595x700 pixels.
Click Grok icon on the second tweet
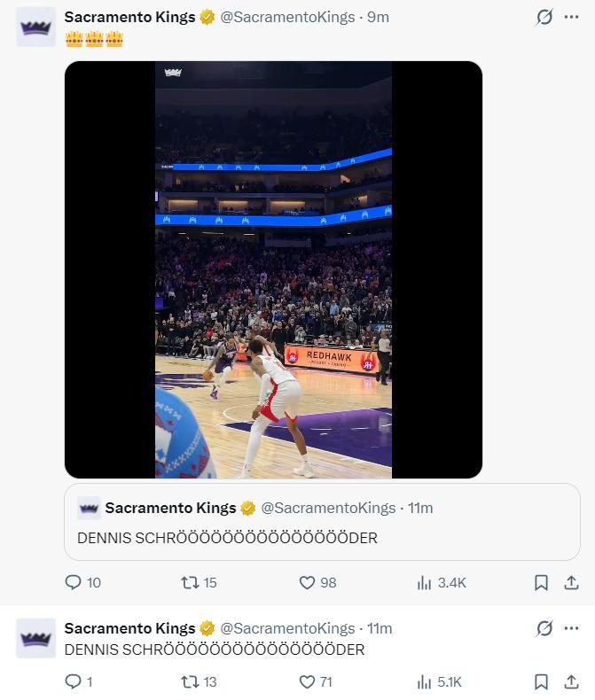544,628
